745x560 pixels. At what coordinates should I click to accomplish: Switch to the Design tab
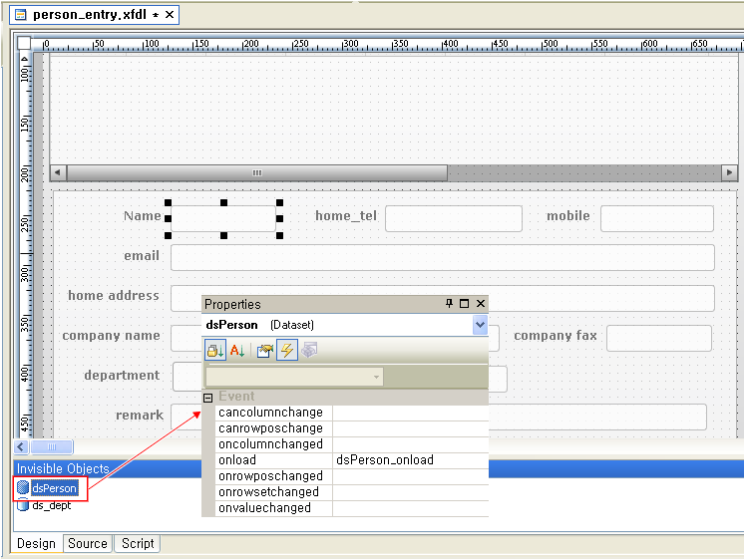pos(36,543)
